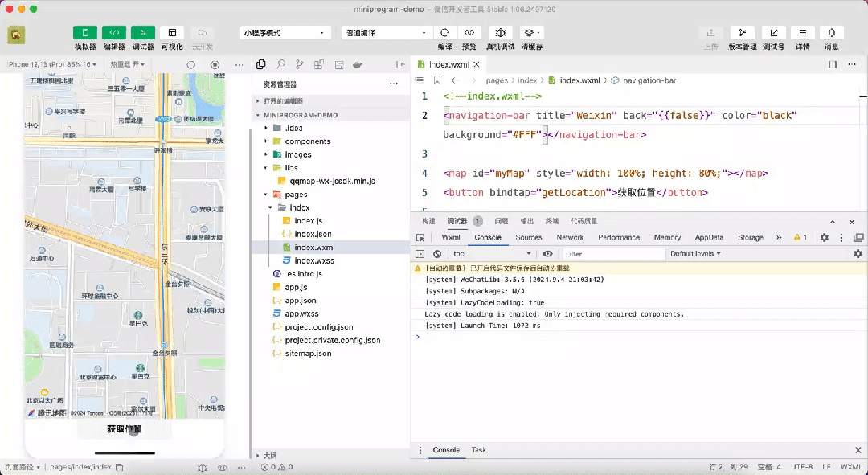Open the iPhone 12/13 Pro device dropdown
The height and width of the screenshot is (475, 868).
52,65
